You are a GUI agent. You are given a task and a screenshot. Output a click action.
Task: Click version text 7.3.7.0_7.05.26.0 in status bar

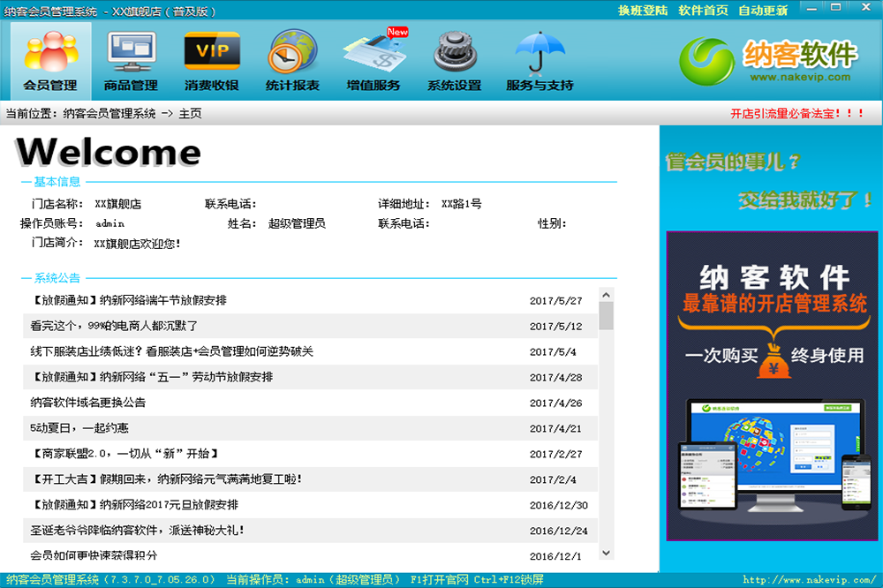tap(161, 579)
